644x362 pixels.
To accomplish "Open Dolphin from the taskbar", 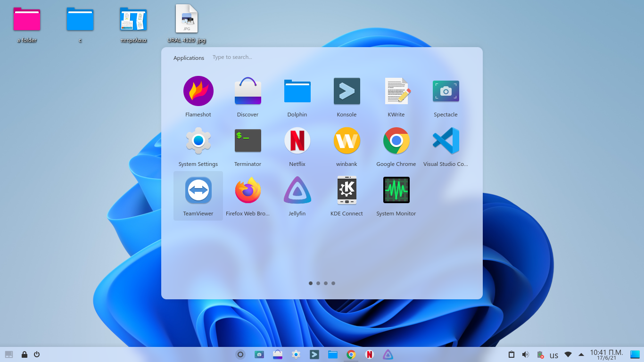I will pyautogui.click(x=333, y=354).
